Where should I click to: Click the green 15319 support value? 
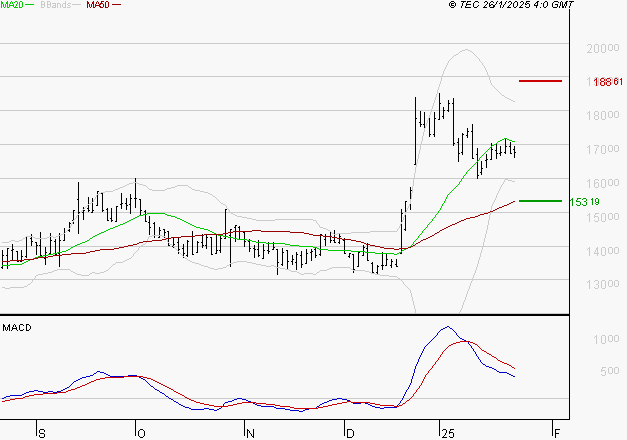pyautogui.click(x=584, y=202)
